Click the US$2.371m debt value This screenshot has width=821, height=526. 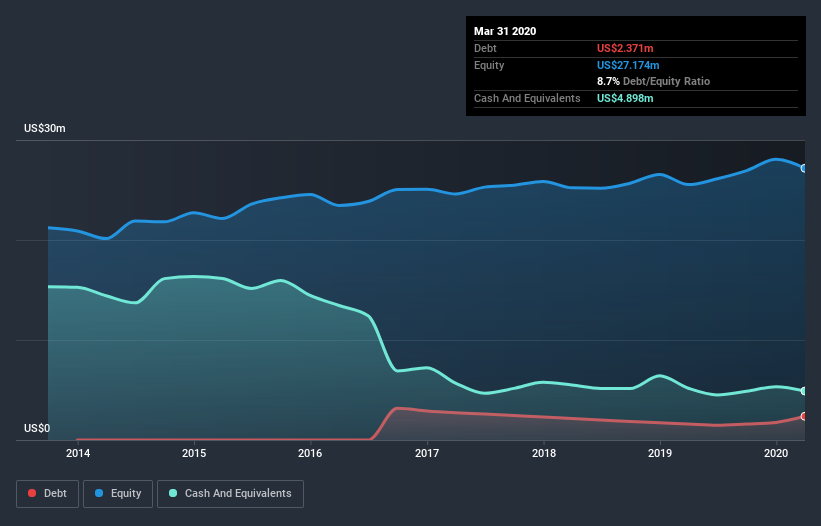[625, 48]
